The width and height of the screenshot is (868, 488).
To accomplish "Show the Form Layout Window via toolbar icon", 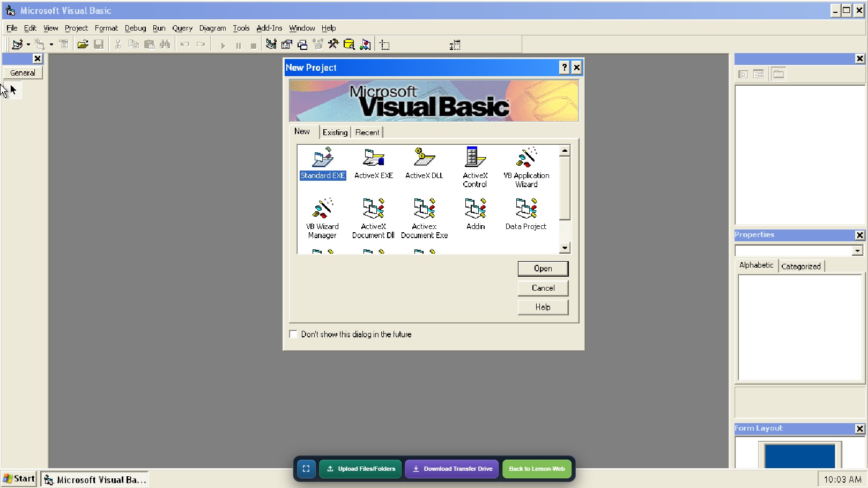I will tap(302, 45).
